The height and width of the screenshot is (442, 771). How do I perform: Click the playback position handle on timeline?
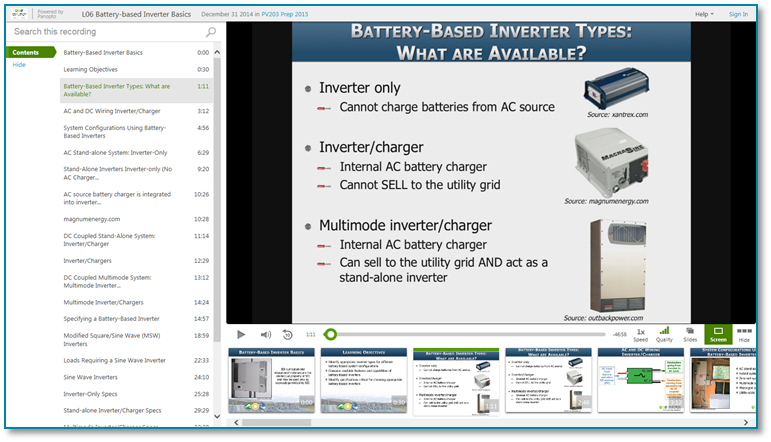[331, 335]
